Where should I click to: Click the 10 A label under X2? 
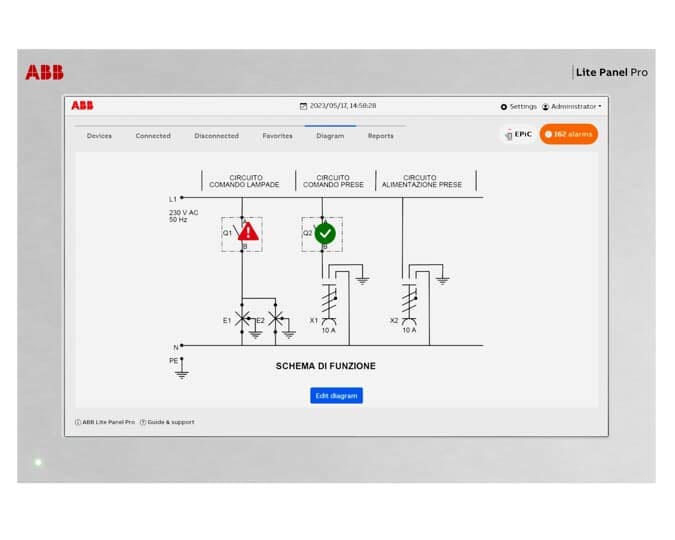coord(409,331)
